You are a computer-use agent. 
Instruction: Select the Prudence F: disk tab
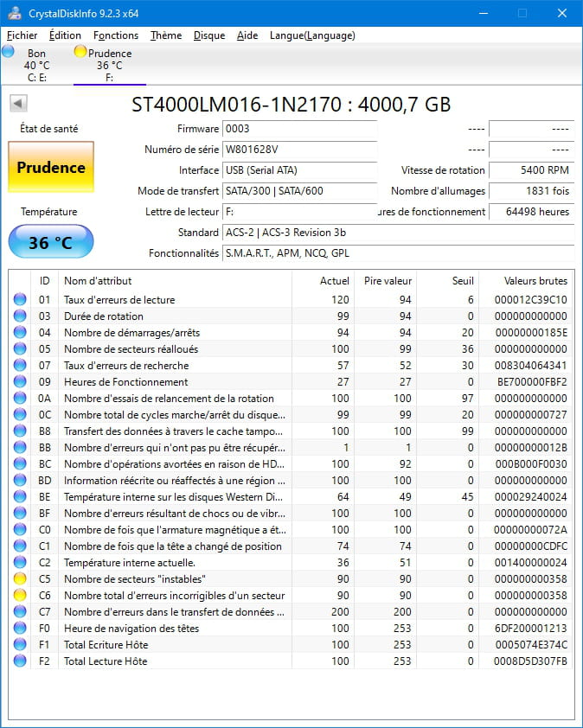click(110, 65)
